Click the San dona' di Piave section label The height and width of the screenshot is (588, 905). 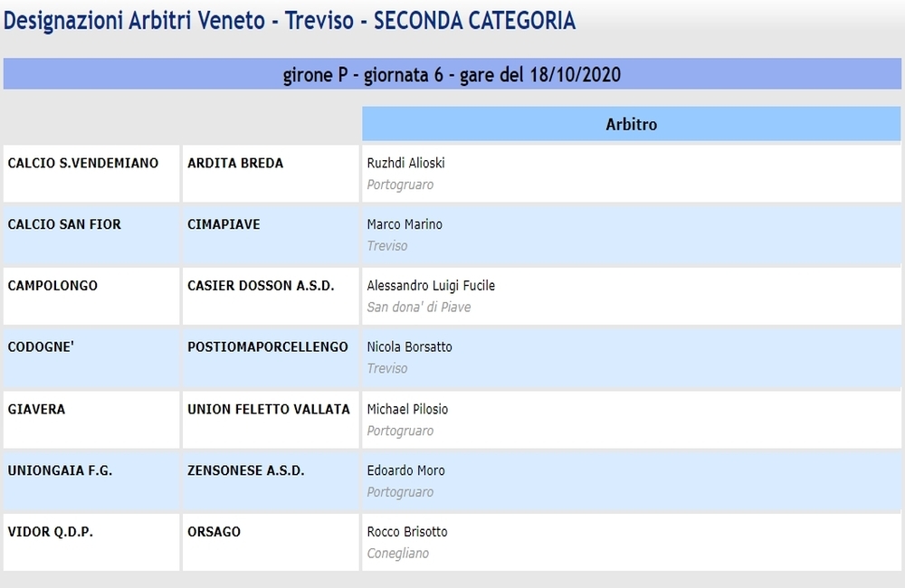419,307
